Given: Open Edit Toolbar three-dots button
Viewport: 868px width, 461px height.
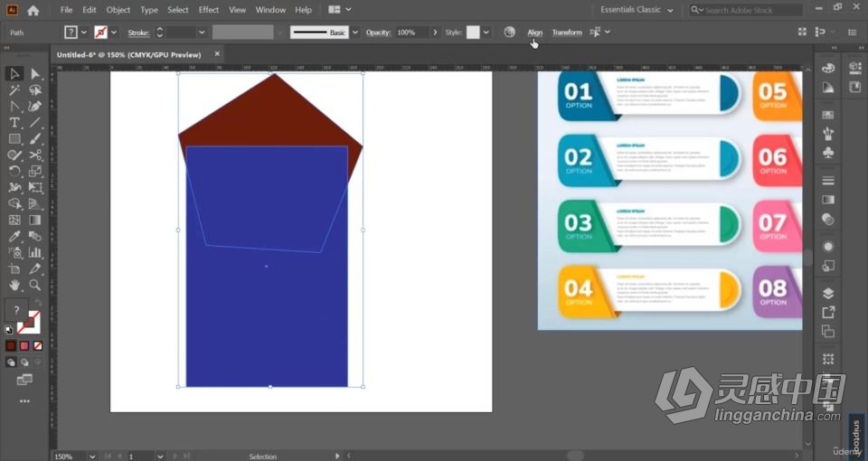Looking at the screenshot, I should coord(25,401).
